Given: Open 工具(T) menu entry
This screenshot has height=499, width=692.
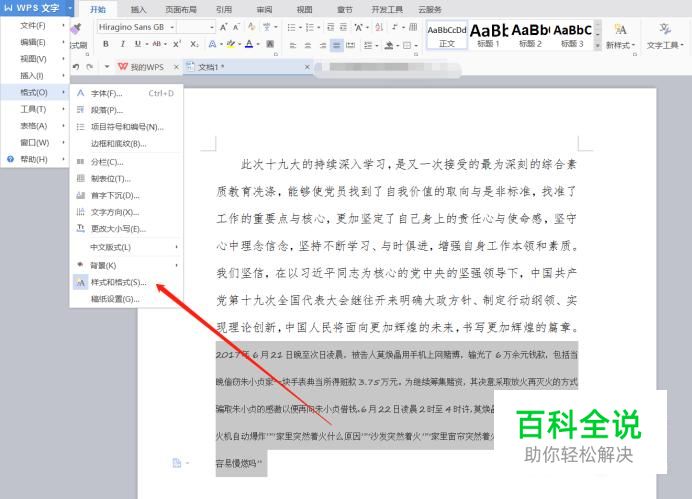Looking at the screenshot, I should click(35, 109).
